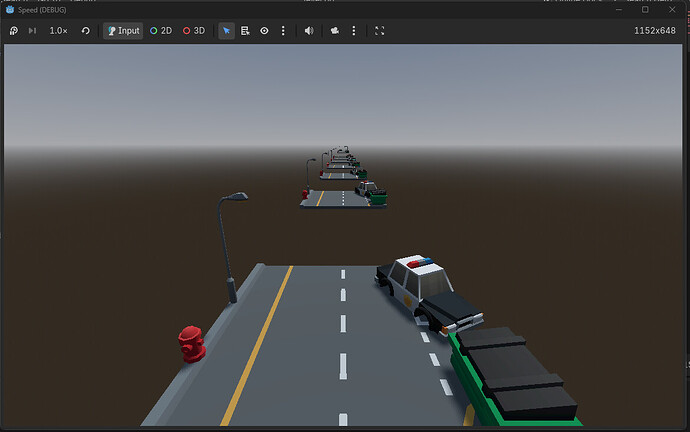The image size is (690, 432).
Task: Click the reset game speed icon
Action: 85,31
